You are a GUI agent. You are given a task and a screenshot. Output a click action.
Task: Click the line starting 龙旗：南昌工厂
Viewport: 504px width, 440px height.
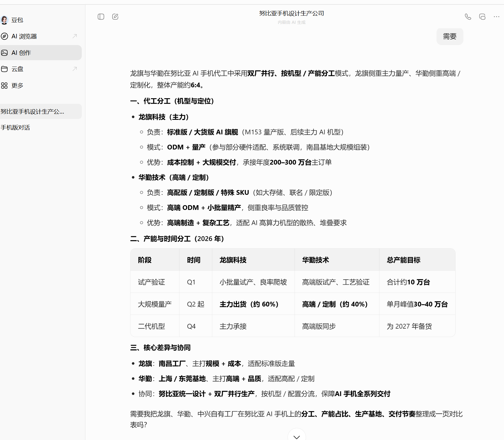click(217, 364)
